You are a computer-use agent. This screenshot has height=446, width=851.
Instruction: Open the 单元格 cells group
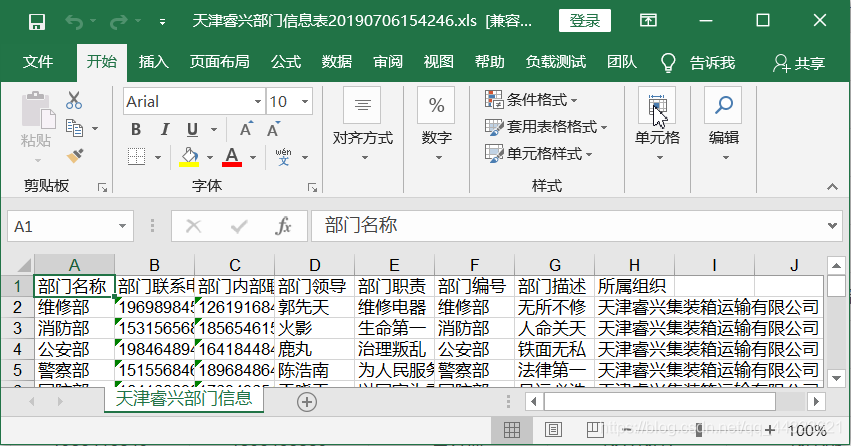point(657,125)
